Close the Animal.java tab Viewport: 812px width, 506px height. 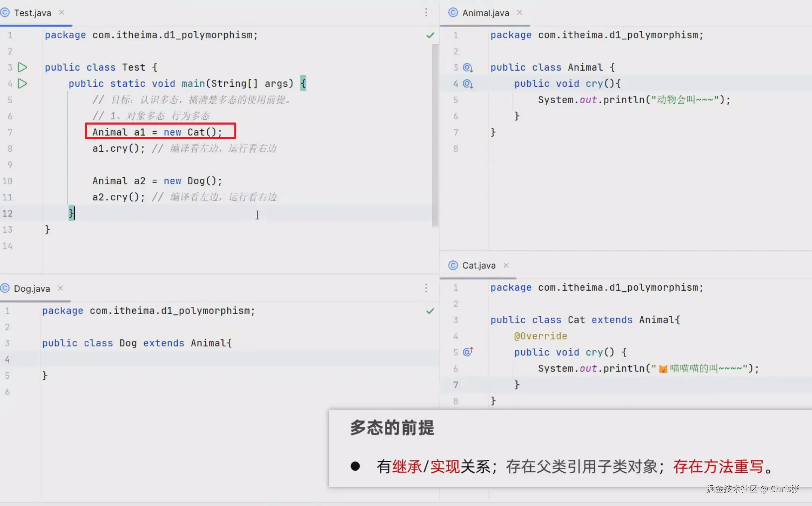coord(520,13)
